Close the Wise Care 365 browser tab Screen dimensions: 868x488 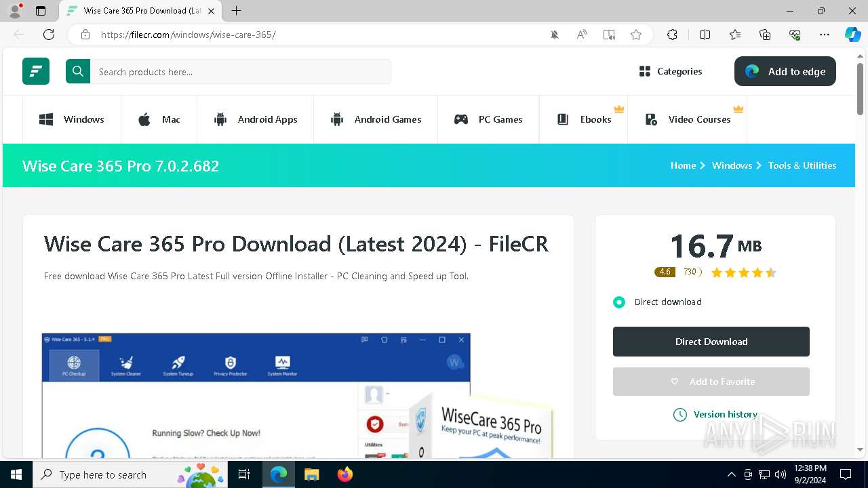[x=212, y=11]
